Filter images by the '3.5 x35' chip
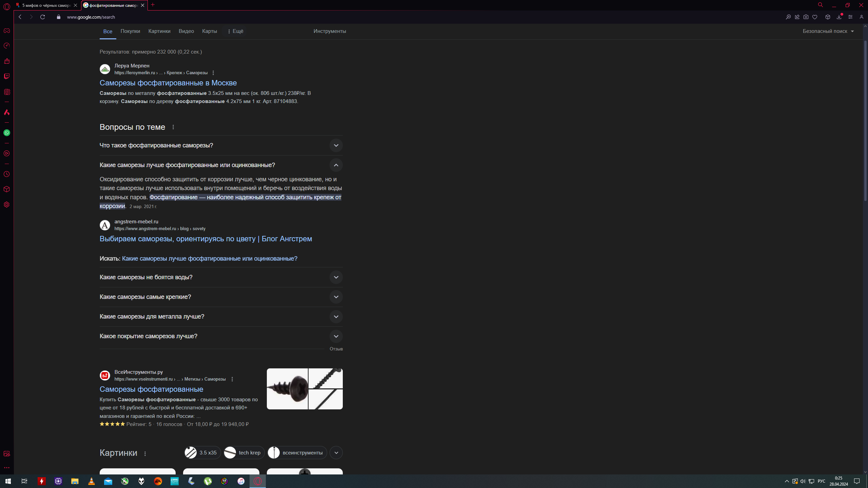 point(202,453)
